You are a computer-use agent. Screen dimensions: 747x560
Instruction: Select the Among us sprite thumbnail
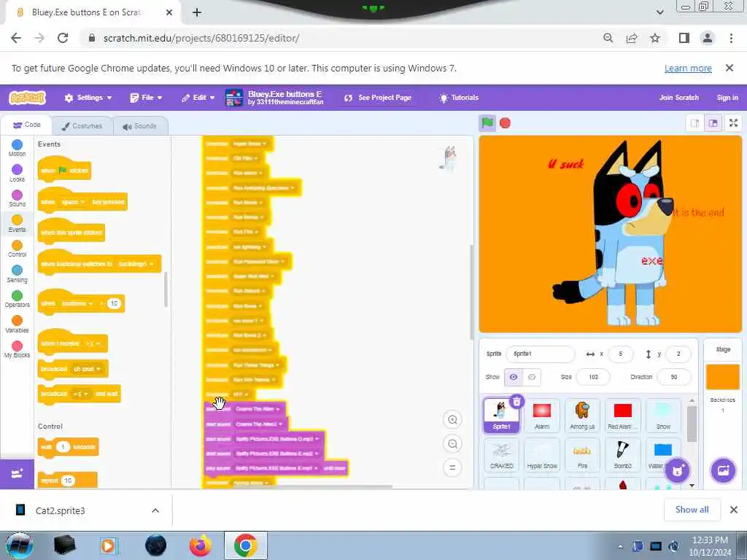pos(582,415)
